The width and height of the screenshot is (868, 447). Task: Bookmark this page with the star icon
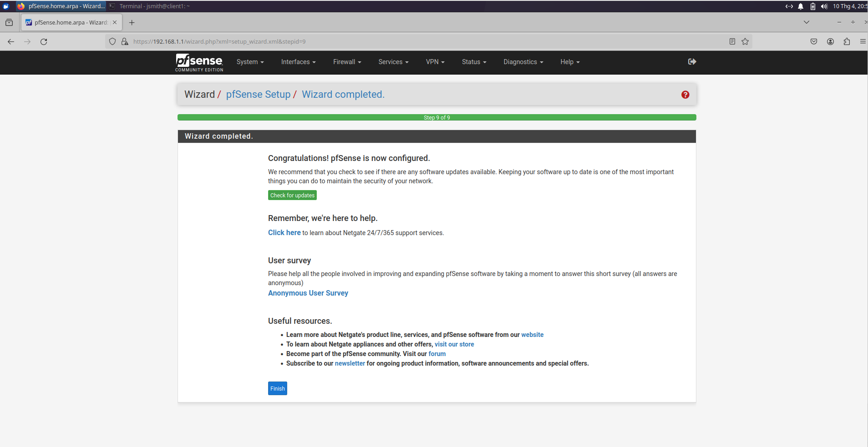[x=745, y=41]
